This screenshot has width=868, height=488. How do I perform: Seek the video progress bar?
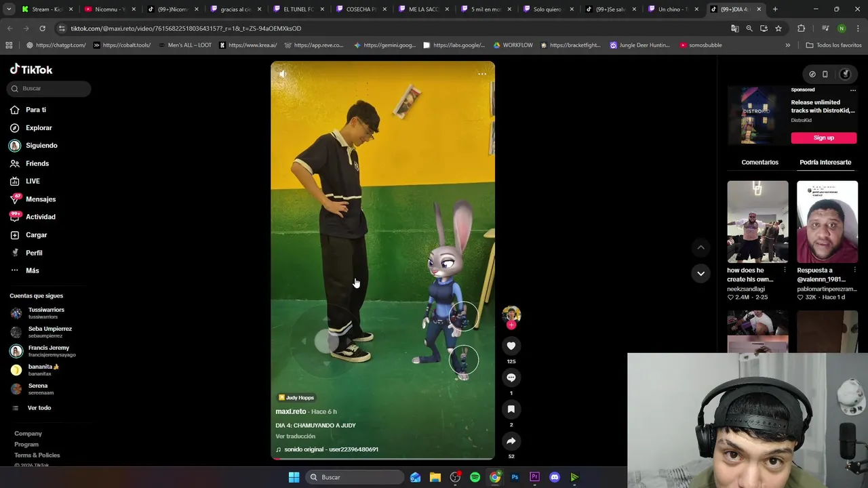383,459
